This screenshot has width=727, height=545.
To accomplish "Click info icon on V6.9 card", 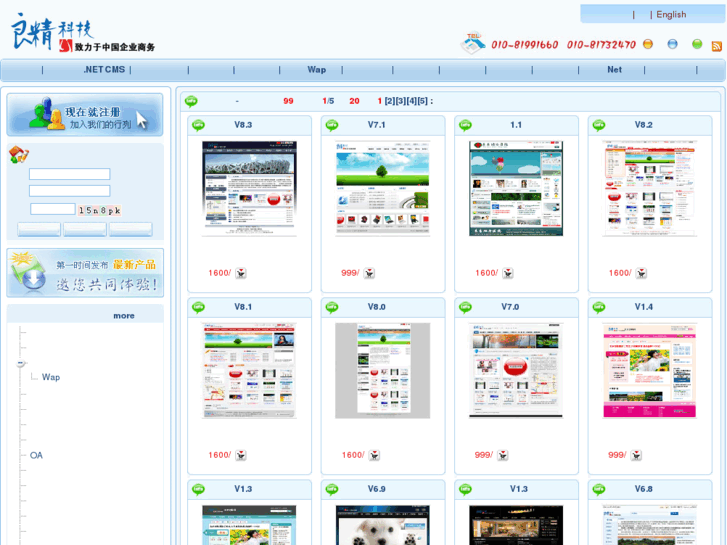I will click(332, 489).
